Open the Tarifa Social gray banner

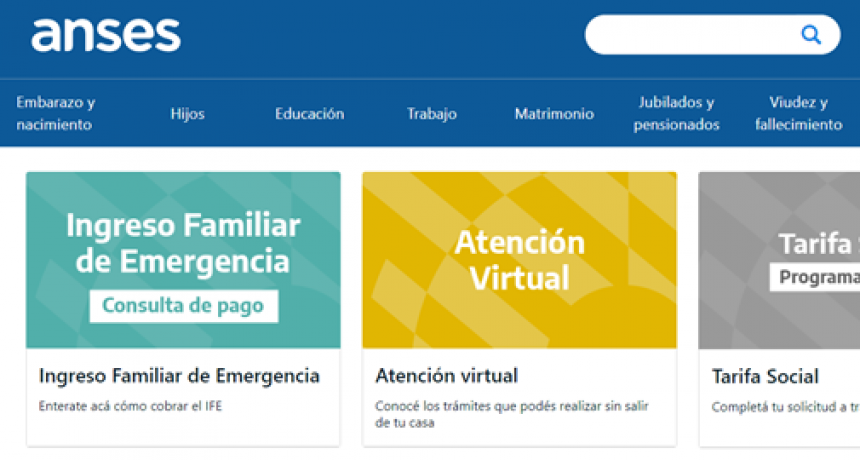[x=779, y=260]
